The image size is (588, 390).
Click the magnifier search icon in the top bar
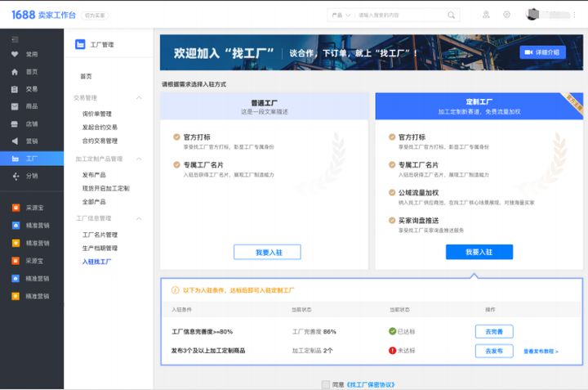pos(451,15)
